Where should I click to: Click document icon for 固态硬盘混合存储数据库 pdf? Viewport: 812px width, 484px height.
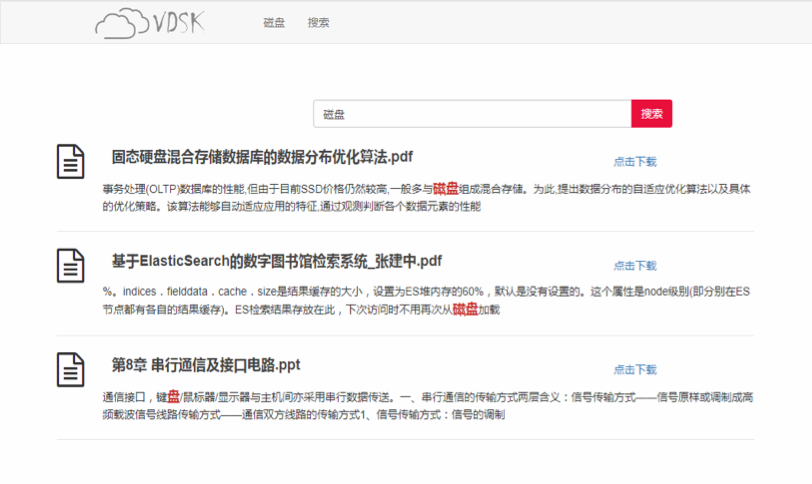(x=70, y=162)
